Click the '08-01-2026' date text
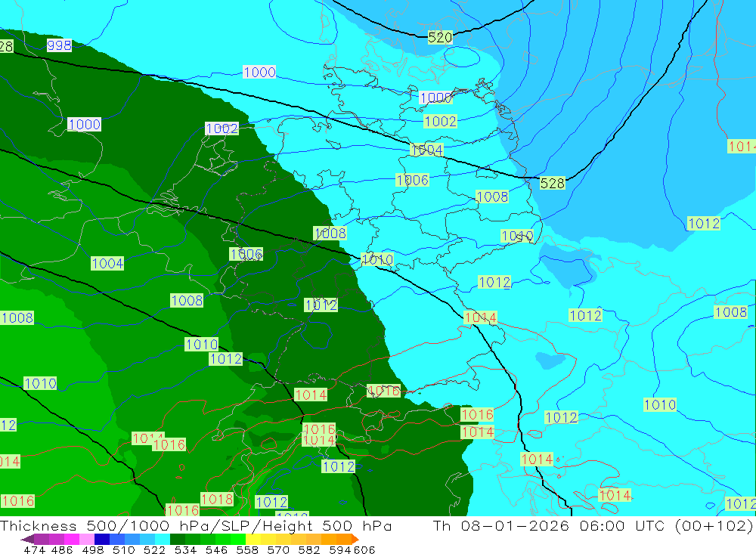This screenshot has height=554, width=756. click(515, 525)
